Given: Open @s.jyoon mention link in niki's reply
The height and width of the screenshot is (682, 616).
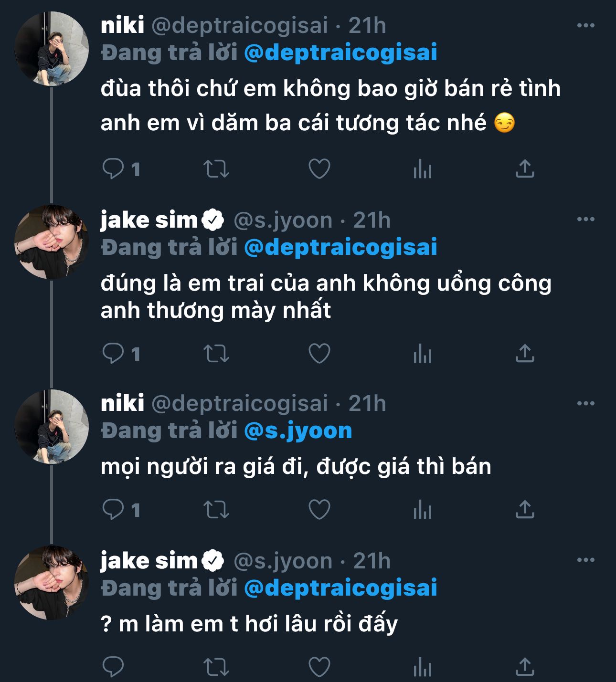Looking at the screenshot, I should (298, 431).
